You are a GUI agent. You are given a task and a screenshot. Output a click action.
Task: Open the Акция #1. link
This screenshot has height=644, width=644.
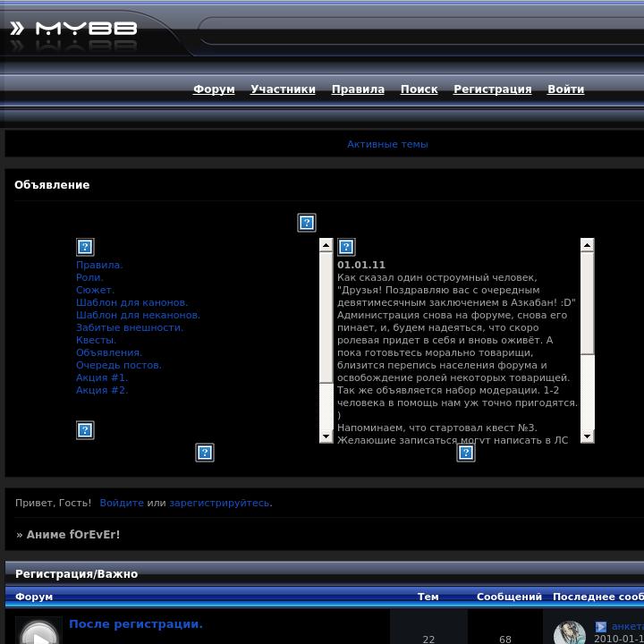(102, 377)
